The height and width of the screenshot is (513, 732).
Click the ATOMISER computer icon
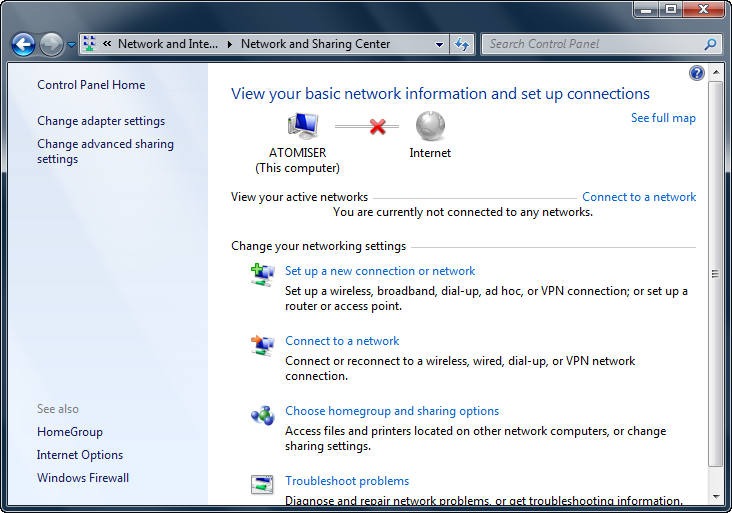302,126
